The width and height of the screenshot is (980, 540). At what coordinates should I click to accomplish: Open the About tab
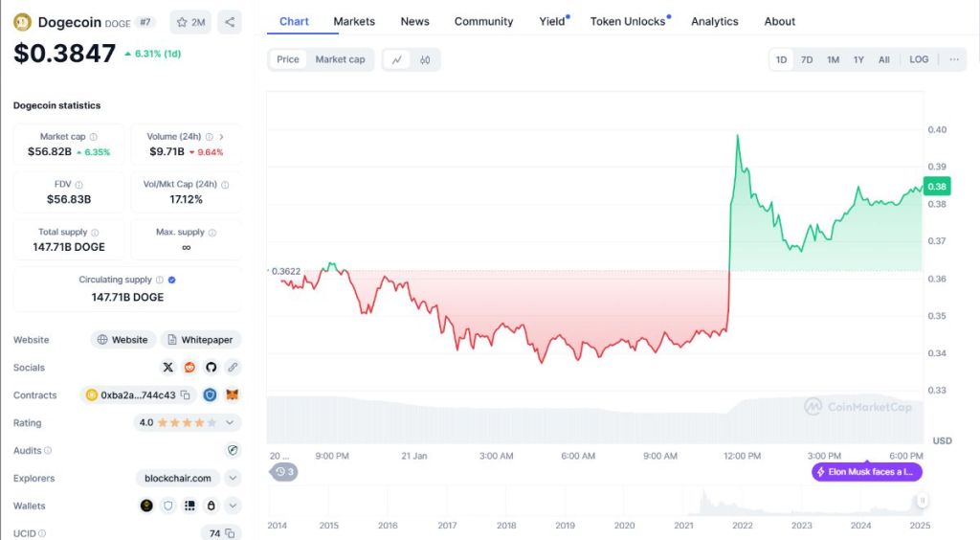point(779,21)
